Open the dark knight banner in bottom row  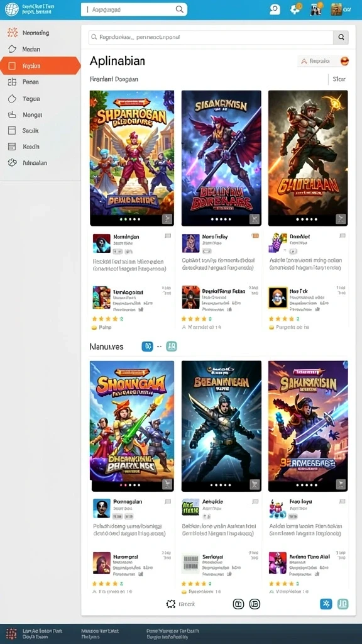pyautogui.click(x=221, y=426)
